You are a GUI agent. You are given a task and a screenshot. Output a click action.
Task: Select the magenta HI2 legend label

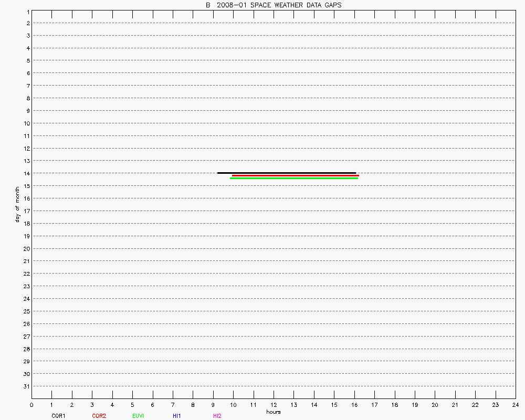217,416
